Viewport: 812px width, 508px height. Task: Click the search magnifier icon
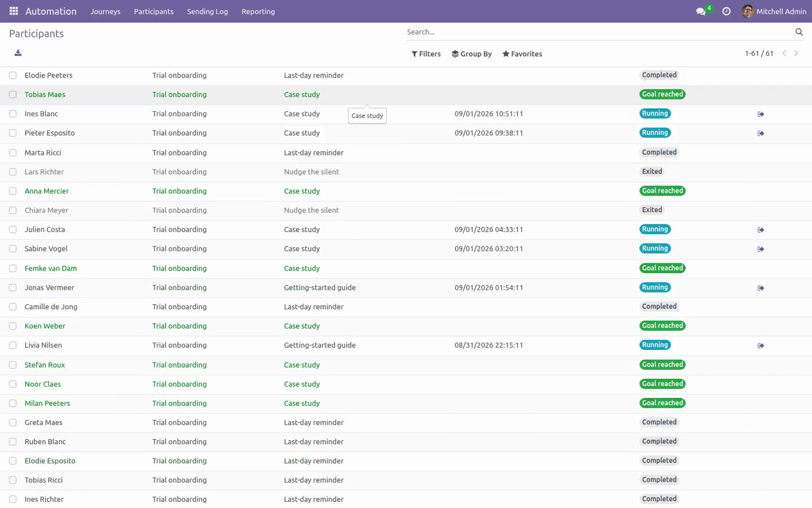[799, 32]
